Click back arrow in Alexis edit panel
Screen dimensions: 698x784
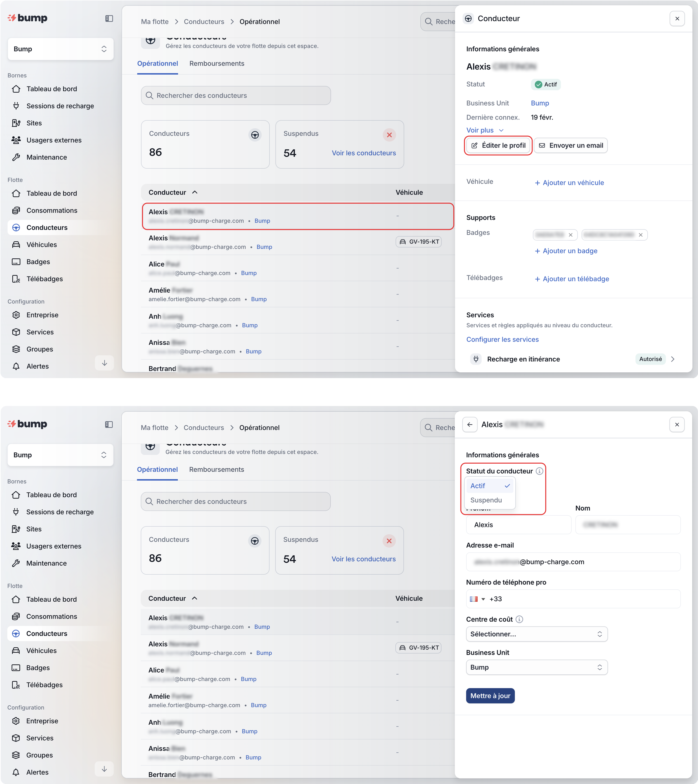pos(470,425)
